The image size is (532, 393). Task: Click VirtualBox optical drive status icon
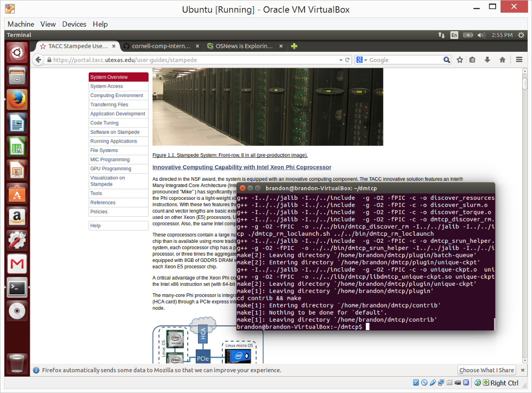pyautogui.click(x=424, y=383)
